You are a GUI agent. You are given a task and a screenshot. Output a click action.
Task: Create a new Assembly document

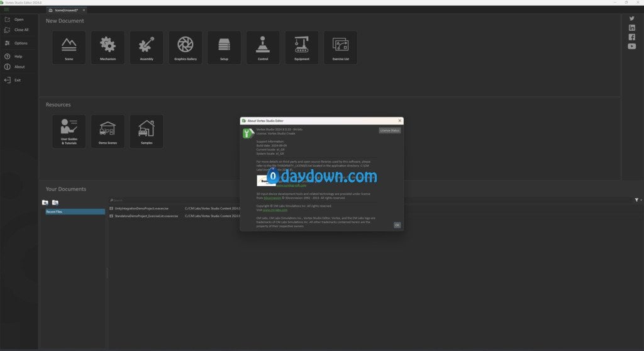click(147, 48)
